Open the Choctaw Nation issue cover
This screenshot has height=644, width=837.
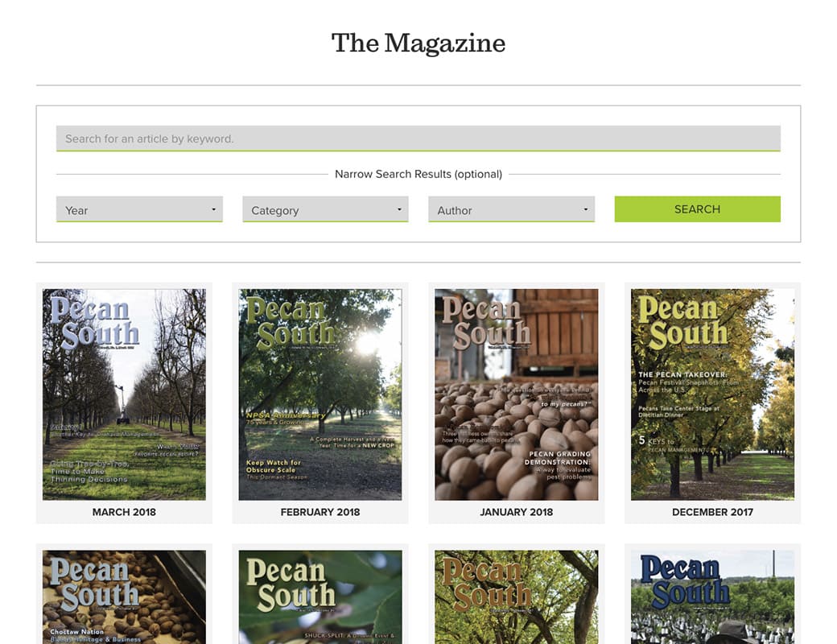tap(124, 597)
